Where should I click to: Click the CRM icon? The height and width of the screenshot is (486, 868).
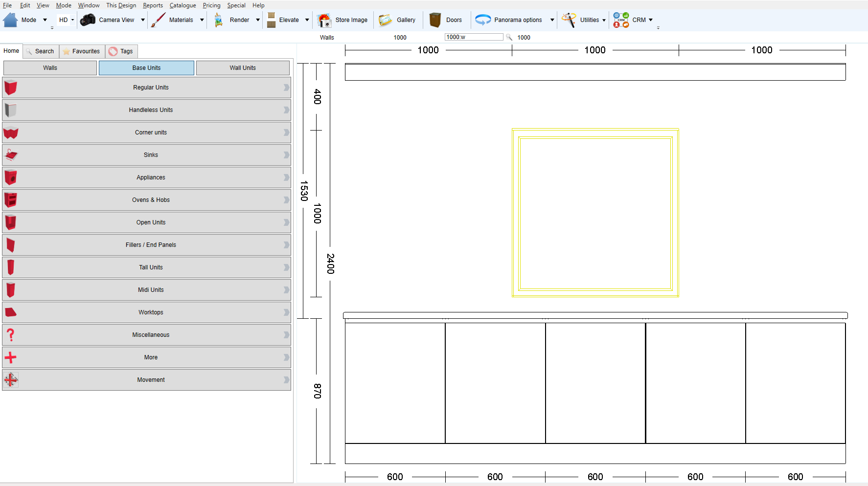(x=621, y=20)
